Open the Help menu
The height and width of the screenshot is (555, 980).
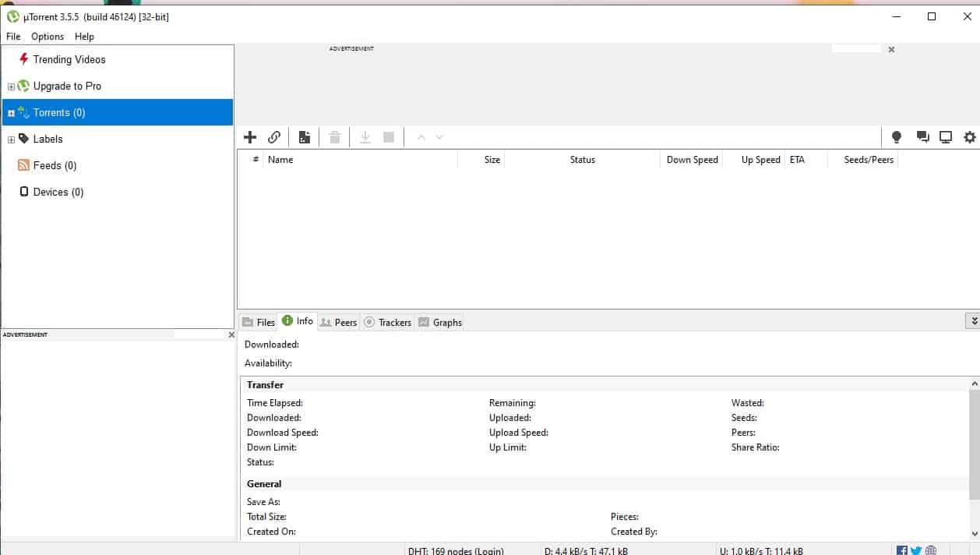click(x=84, y=37)
